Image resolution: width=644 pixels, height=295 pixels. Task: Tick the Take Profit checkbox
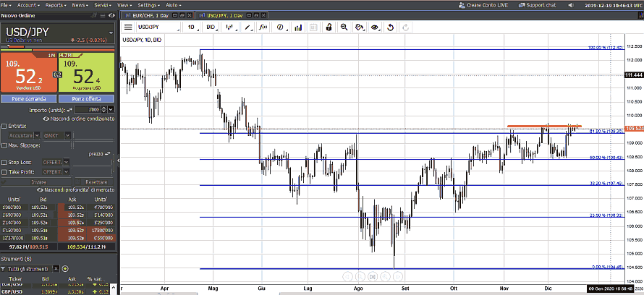click(x=4, y=172)
